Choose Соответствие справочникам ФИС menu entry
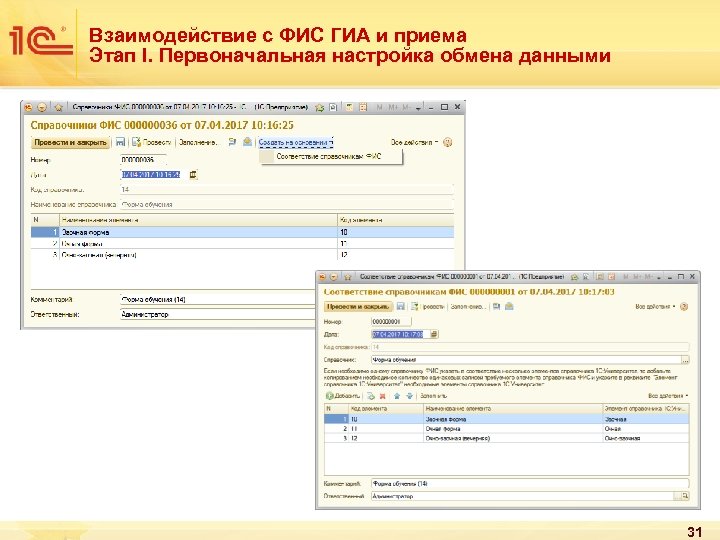The height and width of the screenshot is (540, 720). click(329, 157)
